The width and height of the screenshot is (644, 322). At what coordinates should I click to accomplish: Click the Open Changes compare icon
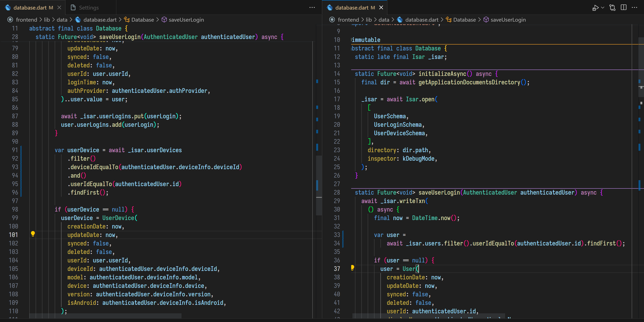612,7
